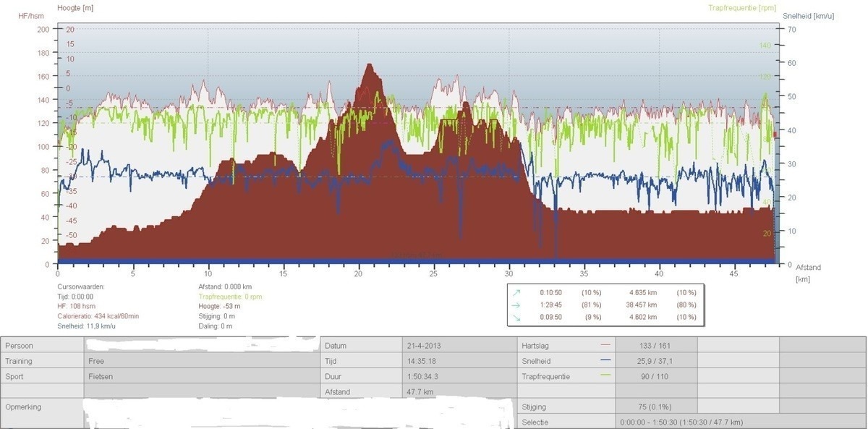Click the Snelheid [km/u] axis label
Screen dimensions: 868x429
808,15
